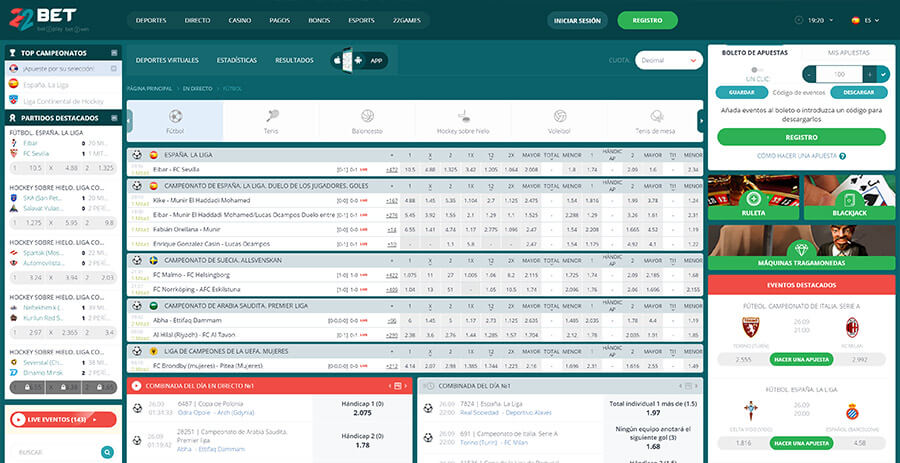Click the Sweden flag on Allsvenskan header
The width and height of the screenshot is (900, 463).
click(153, 260)
